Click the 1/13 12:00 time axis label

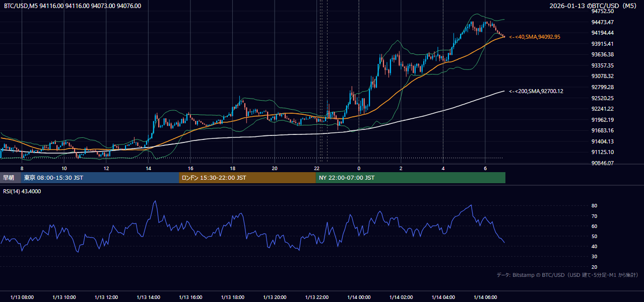(106, 297)
